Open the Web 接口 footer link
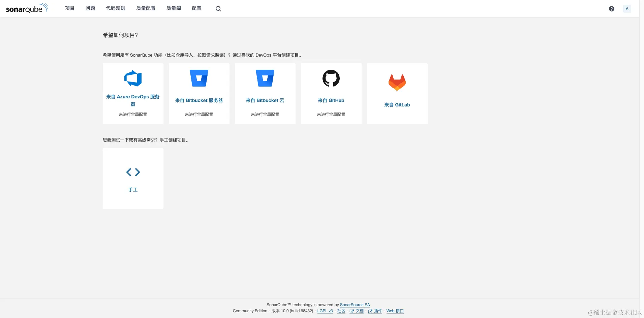Viewport: 644px width, 318px height. pyautogui.click(x=395, y=311)
